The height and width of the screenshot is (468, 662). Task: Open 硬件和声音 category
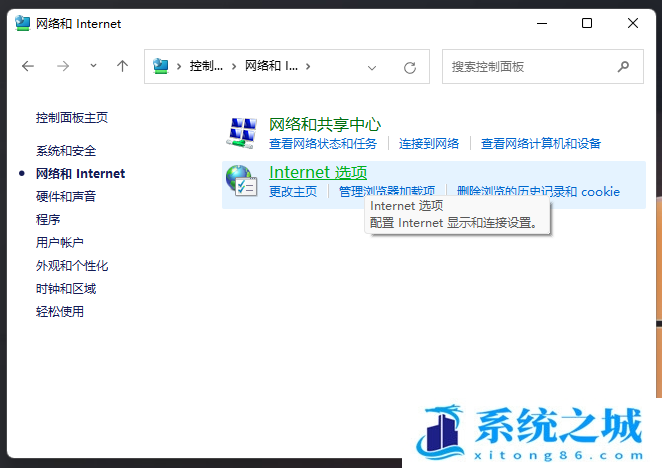coord(66,196)
